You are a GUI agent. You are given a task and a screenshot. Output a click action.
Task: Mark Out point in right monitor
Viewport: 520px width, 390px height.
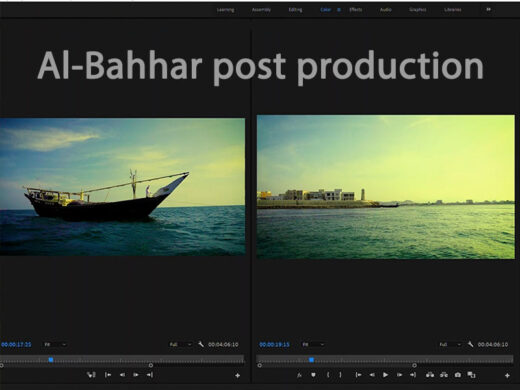pos(340,375)
